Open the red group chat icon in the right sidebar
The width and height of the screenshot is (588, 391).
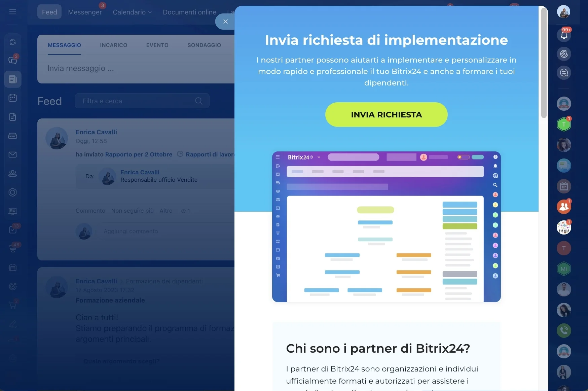pyautogui.click(x=564, y=207)
